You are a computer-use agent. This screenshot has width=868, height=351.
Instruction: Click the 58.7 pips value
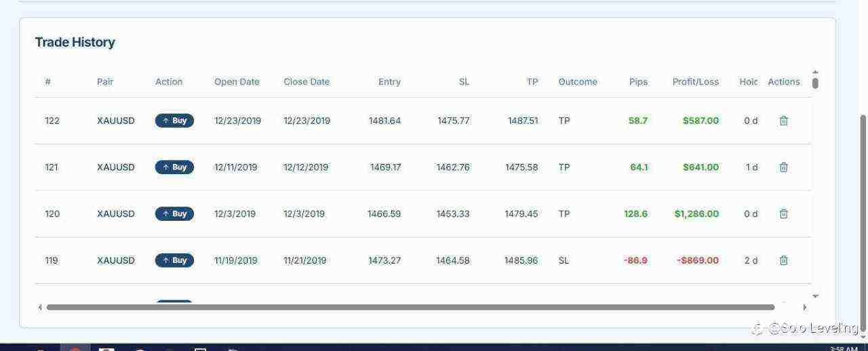(x=638, y=121)
